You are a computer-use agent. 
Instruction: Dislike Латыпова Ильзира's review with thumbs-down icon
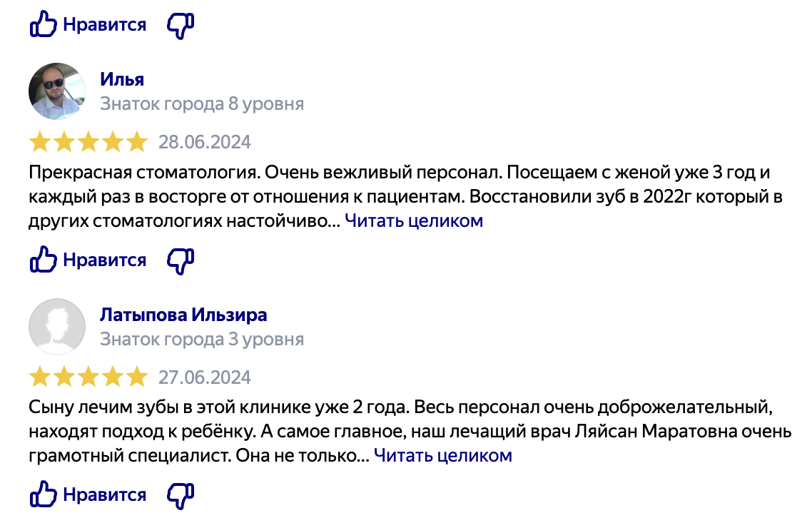click(180, 494)
